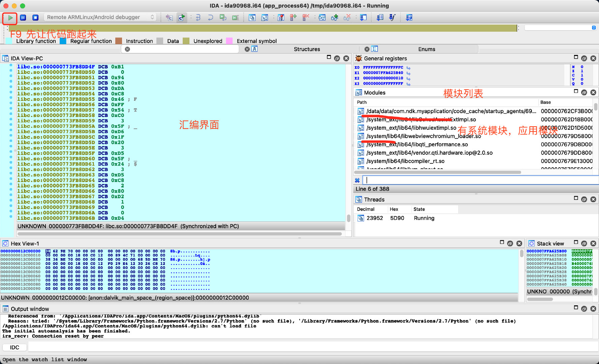This screenshot has width=599, height=364.
Task: Terminate process with the stop button
Action: tap(35, 18)
